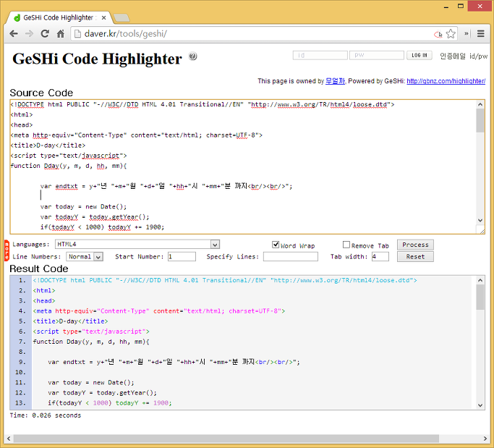Select the GeSHi Code Highlighter tab
The height and width of the screenshot is (448, 494).
click(59, 17)
